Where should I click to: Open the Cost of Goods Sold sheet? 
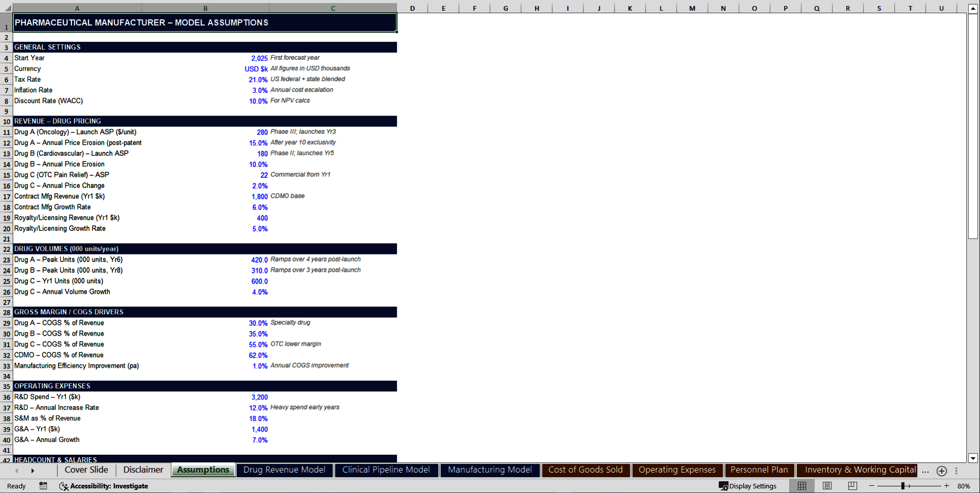pos(585,470)
